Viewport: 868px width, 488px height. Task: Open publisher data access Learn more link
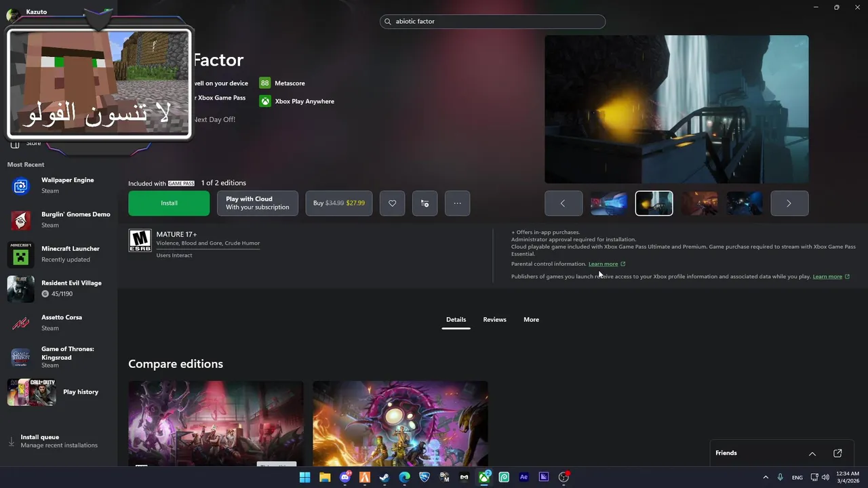click(831, 277)
